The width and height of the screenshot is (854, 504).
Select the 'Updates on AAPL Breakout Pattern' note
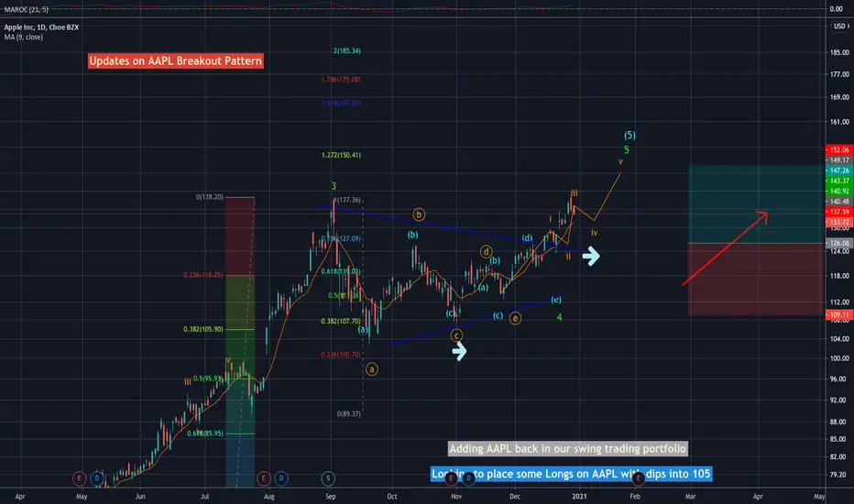[175, 61]
